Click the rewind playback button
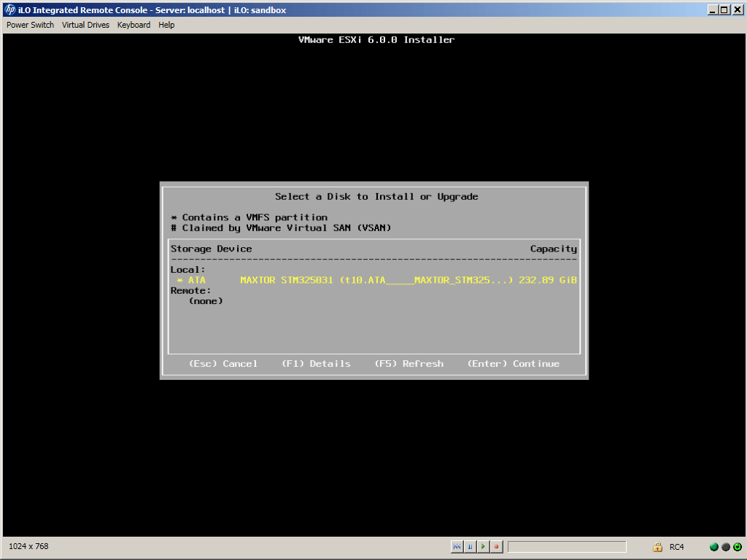This screenshot has height=560, width=747. 457,546
